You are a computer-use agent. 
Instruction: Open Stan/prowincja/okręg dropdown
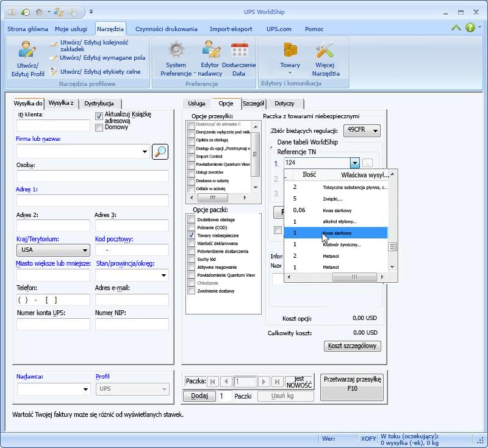pos(163,275)
